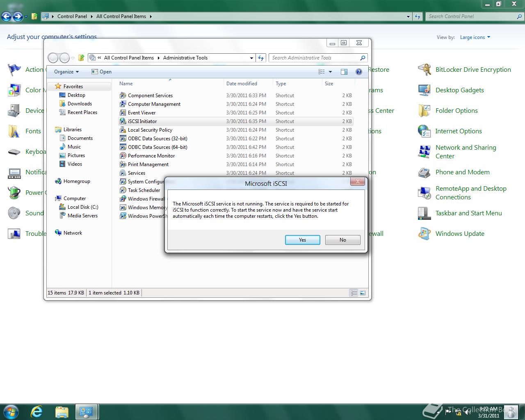Click the Search Control Panel field
525x420 pixels.
click(475, 16)
